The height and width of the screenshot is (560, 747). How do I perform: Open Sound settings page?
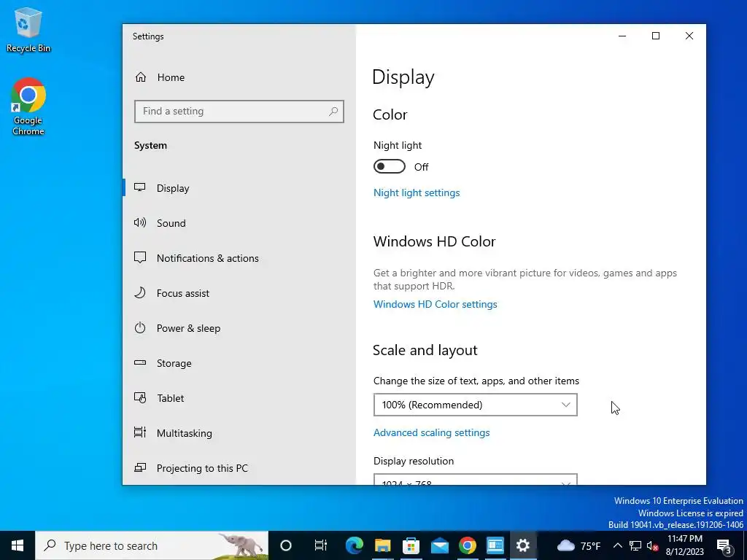coord(239,223)
